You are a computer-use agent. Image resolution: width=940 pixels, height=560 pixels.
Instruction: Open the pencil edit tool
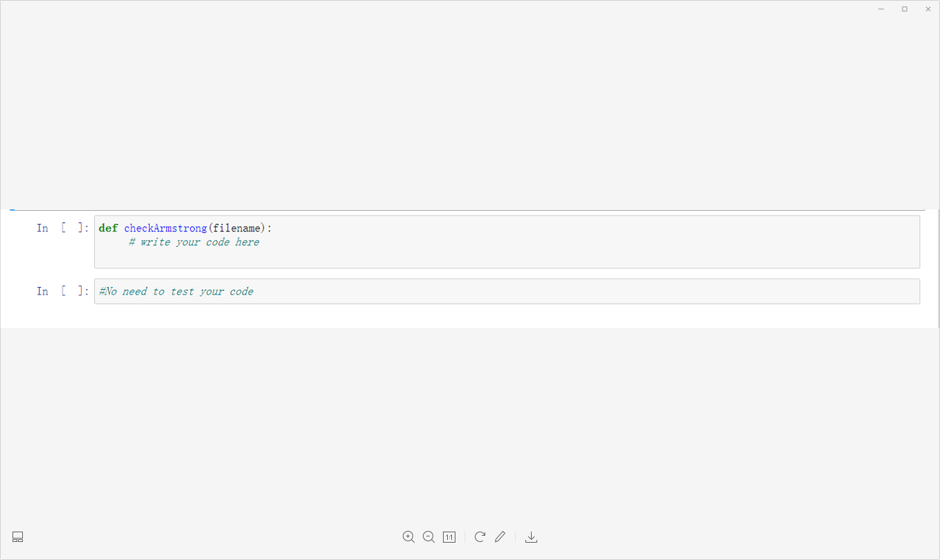pos(500,537)
